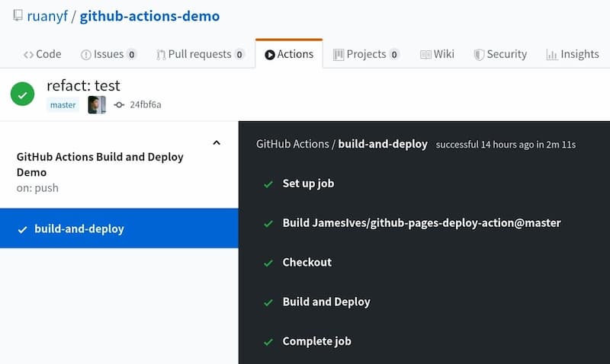Screen dimensions: 610x364
Task: Click the Insights bar chart icon
Action: click(551, 54)
